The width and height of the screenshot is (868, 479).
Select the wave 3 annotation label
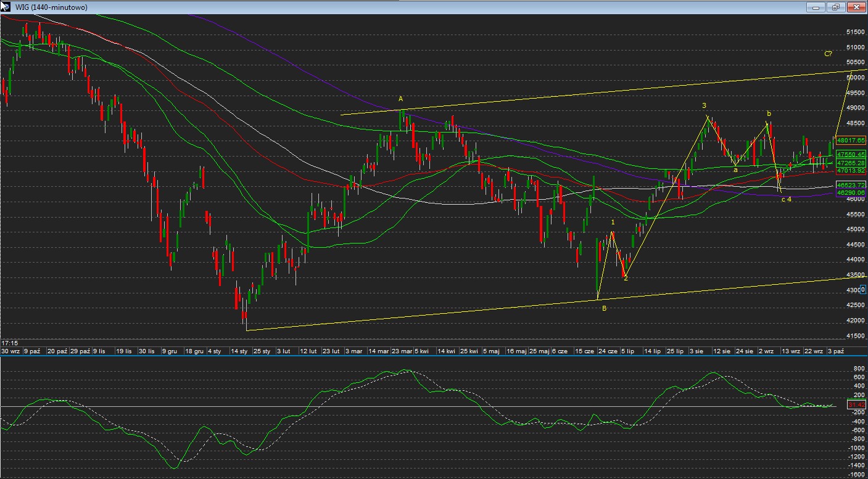pyautogui.click(x=704, y=106)
